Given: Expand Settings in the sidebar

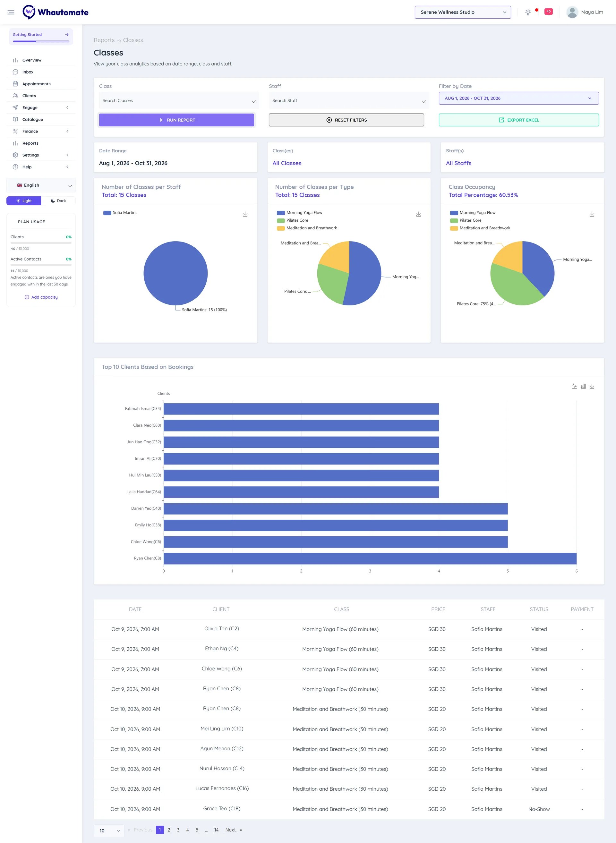Looking at the screenshot, I should click(41, 155).
